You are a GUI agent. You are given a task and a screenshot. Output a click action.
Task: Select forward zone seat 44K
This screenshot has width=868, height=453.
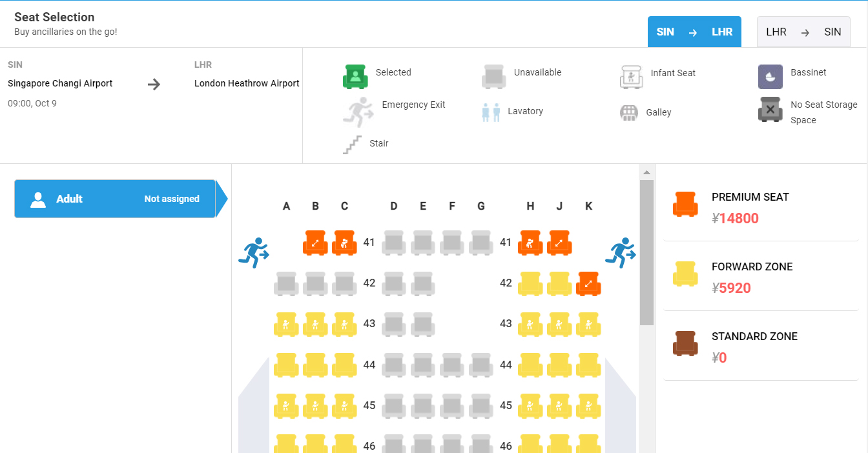pos(588,365)
